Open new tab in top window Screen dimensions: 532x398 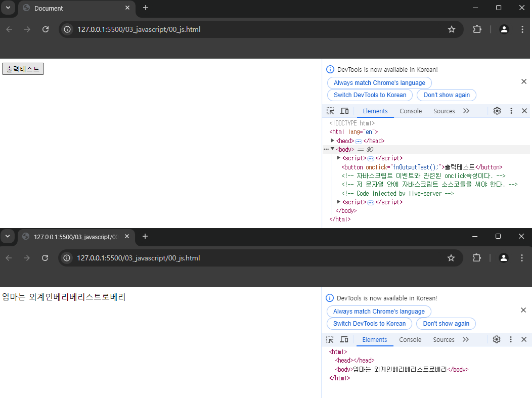(146, 8)
